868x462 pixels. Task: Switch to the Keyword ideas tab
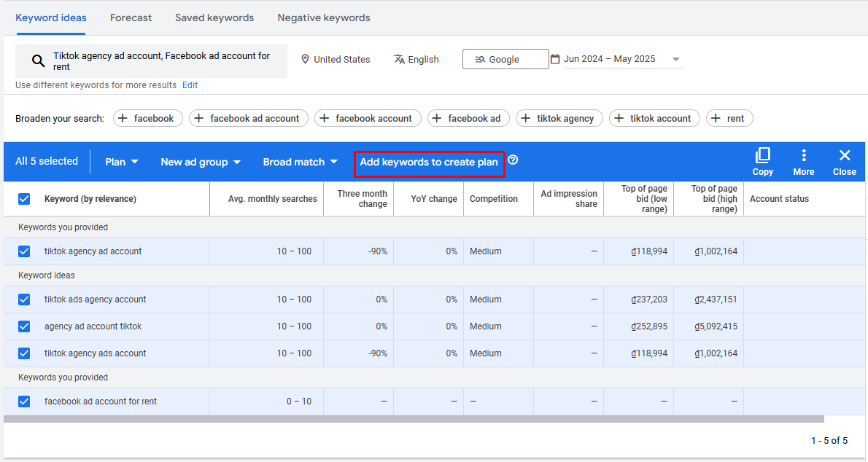click(x=51, y=17)
